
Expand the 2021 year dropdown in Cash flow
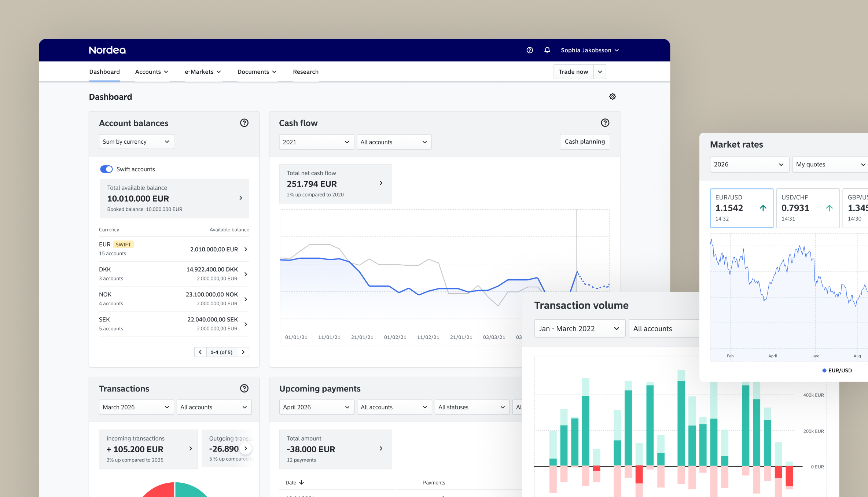coord(317,142)
